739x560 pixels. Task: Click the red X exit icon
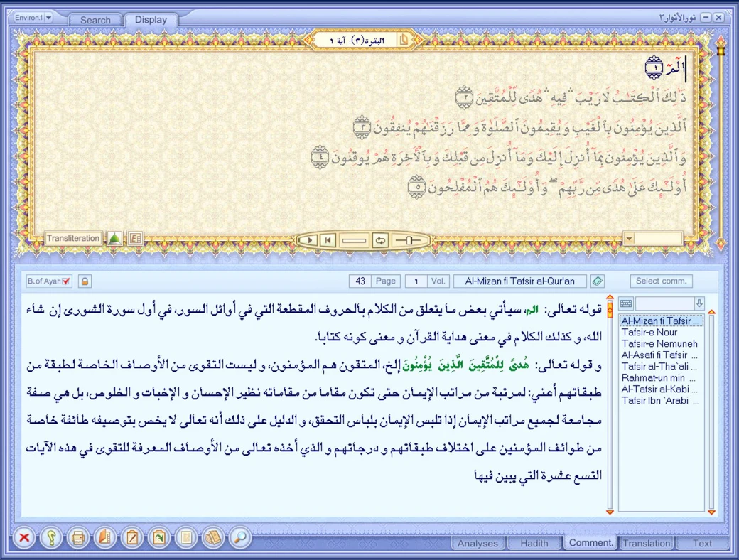(24, 538)
